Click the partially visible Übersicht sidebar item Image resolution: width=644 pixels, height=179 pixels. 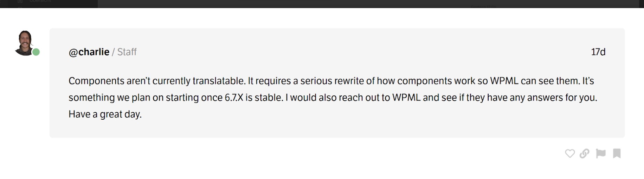click(x=40, y=1)
